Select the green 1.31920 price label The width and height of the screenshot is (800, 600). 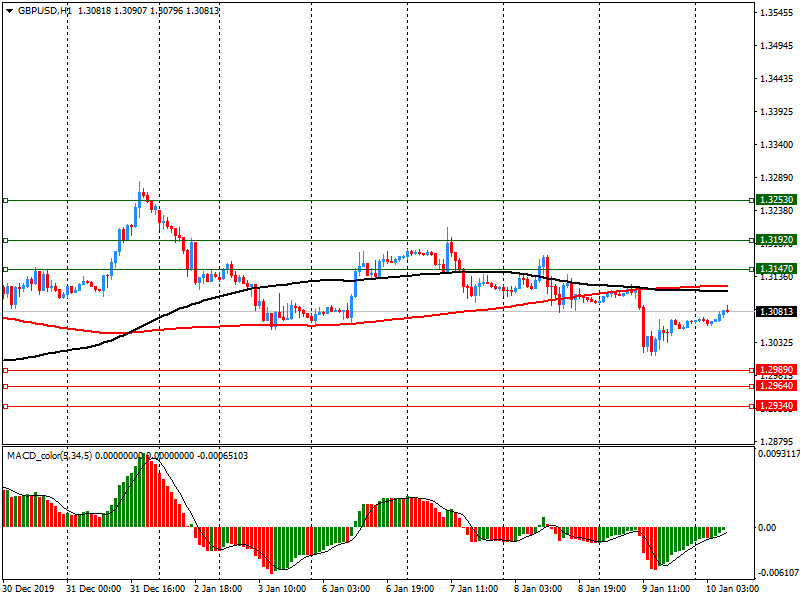click(776, 240)
